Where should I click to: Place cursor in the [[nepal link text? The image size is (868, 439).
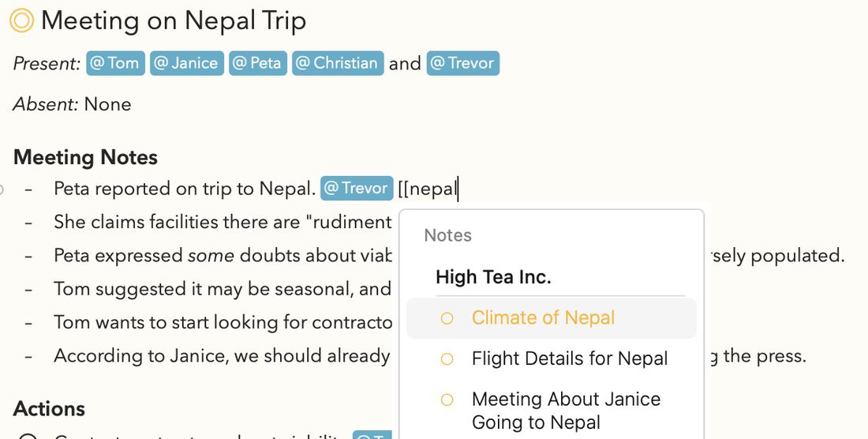pos(428,189)
